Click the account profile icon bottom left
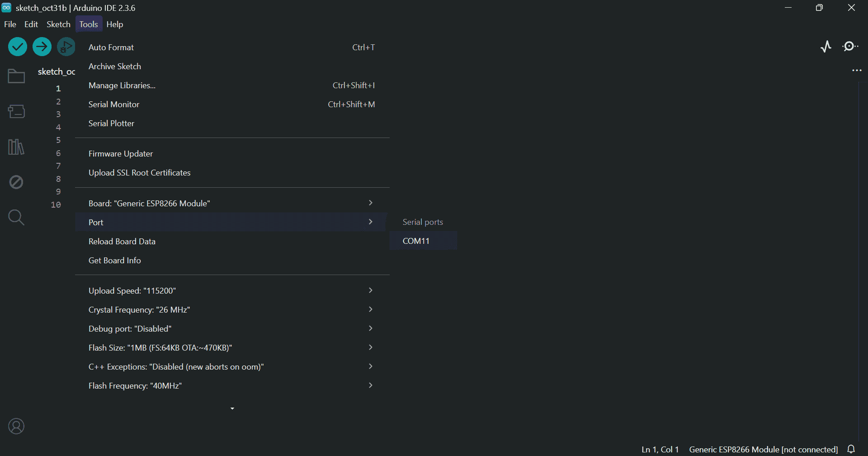 16,426
